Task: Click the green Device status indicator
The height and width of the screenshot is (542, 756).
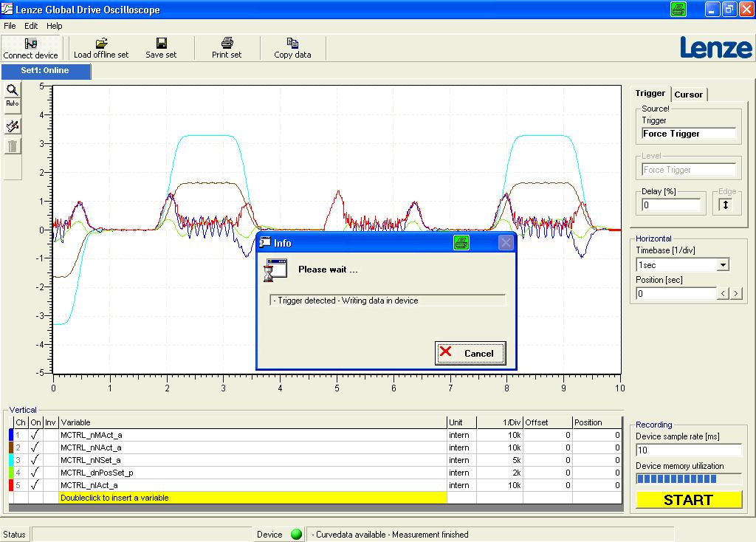Action: click(296, 535)
